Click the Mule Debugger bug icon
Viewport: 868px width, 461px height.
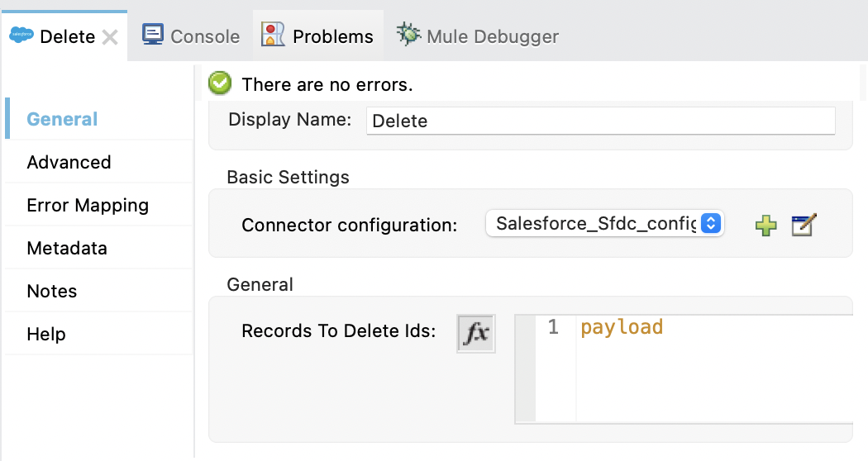tap(408, 36)
